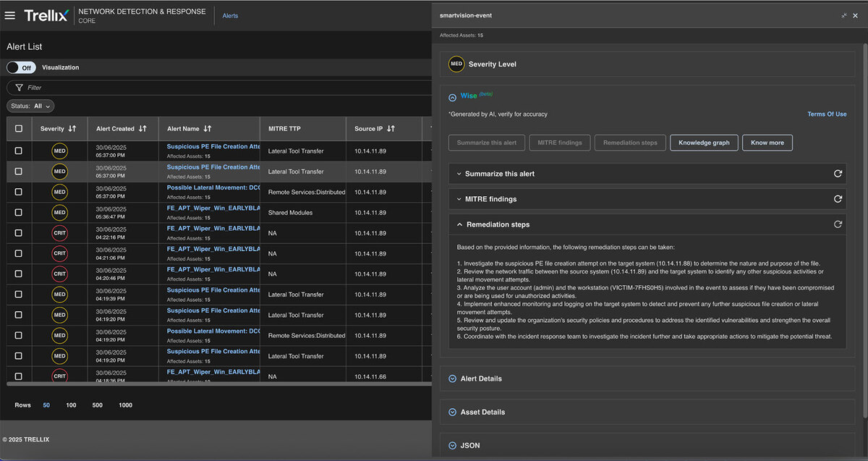Click CRIT severity badge of 04:22:16 PM alert

pos(59,233)
